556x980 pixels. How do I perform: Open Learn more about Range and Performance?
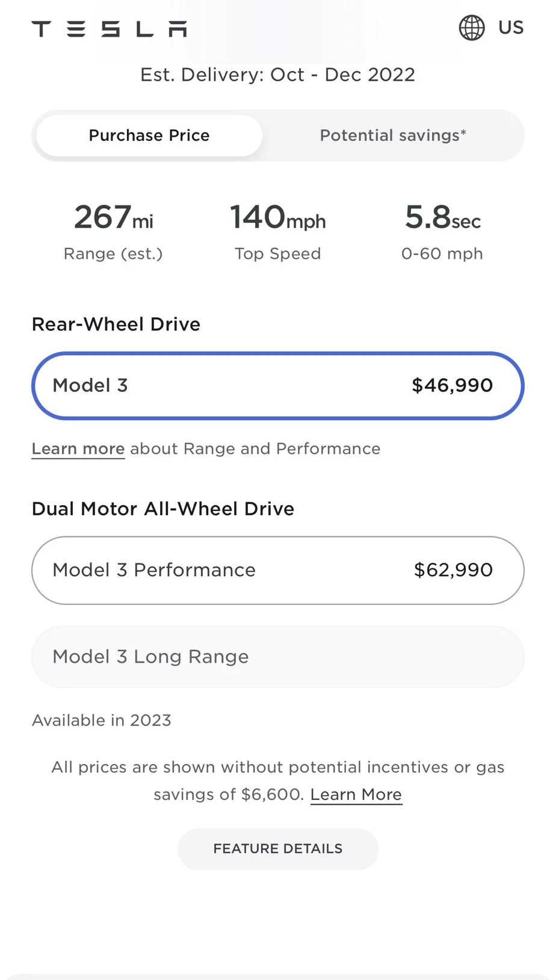tap(78, 449)
